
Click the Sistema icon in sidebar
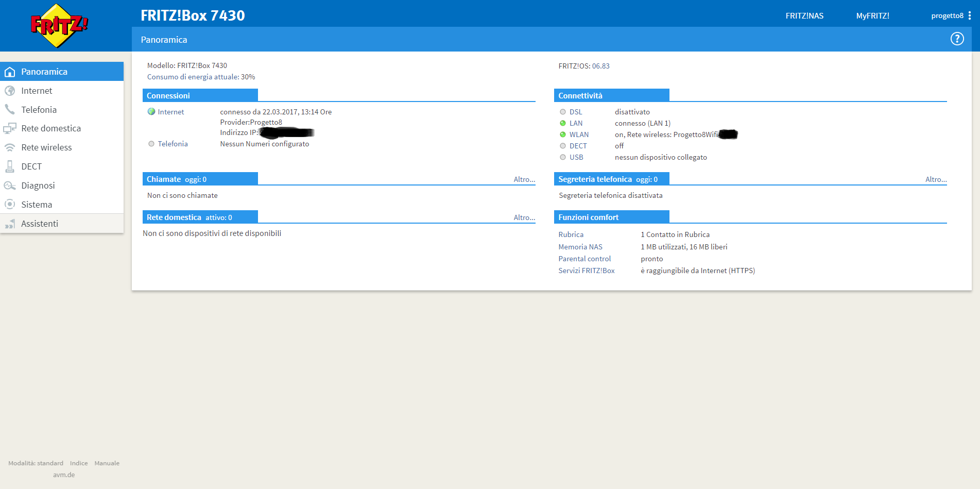(x=10, y=205)
